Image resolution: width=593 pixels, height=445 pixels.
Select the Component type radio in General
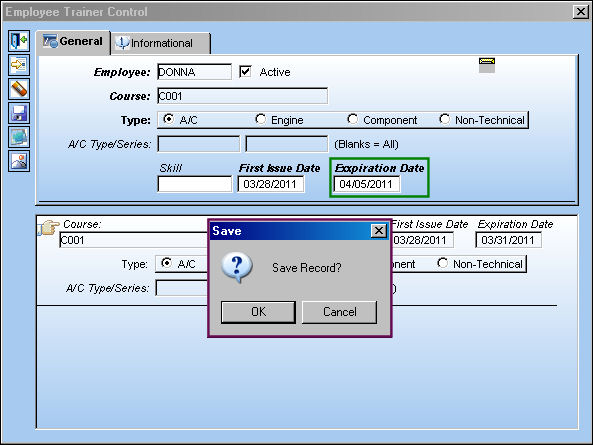point(352,119)
